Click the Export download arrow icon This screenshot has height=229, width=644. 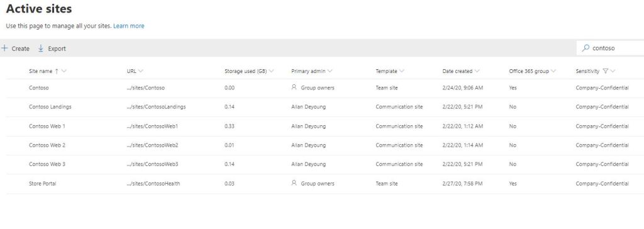[41, 48]
